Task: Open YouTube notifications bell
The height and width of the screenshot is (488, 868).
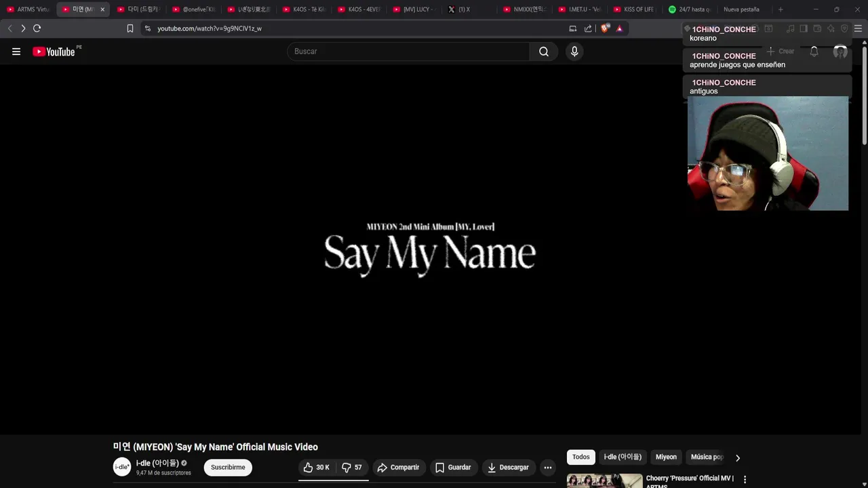Action: (814, 52)
